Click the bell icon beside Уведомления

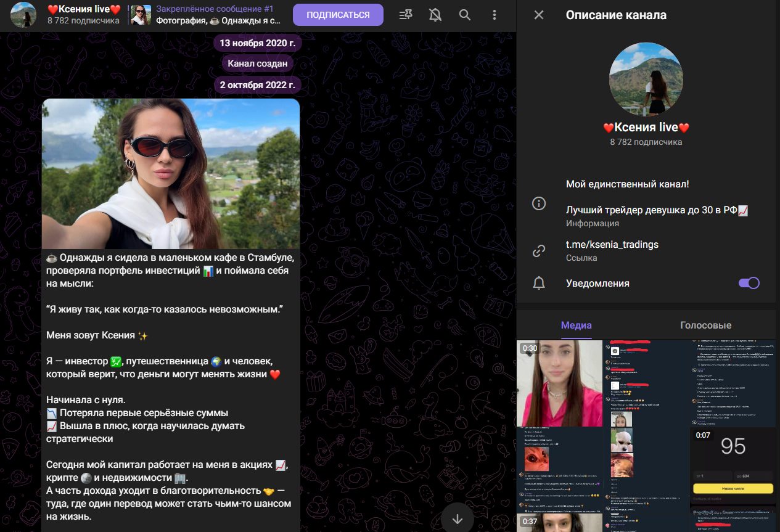538,283
